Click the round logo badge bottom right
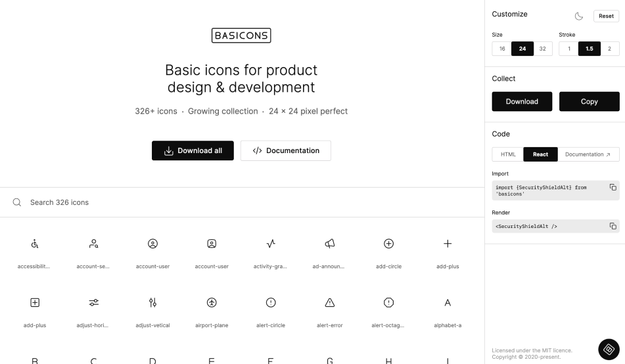Image resolution: width=625 pixels, height=364 pixels. (x=608, y=349)
